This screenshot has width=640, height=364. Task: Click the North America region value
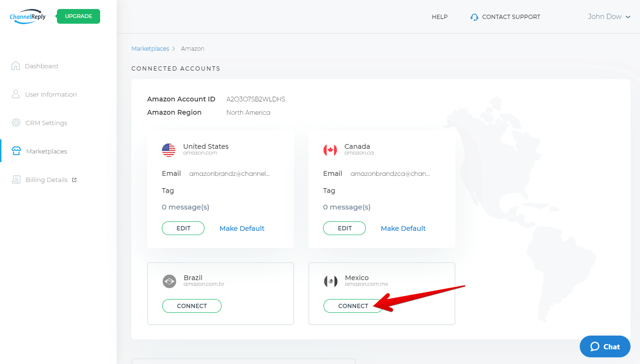click(248, 112)
